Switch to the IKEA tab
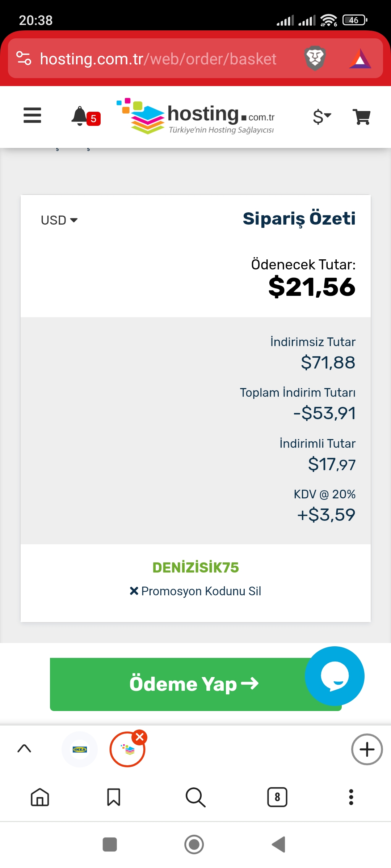Image resolution: width=391 pixels, height=868 pixels. [80, 749]
